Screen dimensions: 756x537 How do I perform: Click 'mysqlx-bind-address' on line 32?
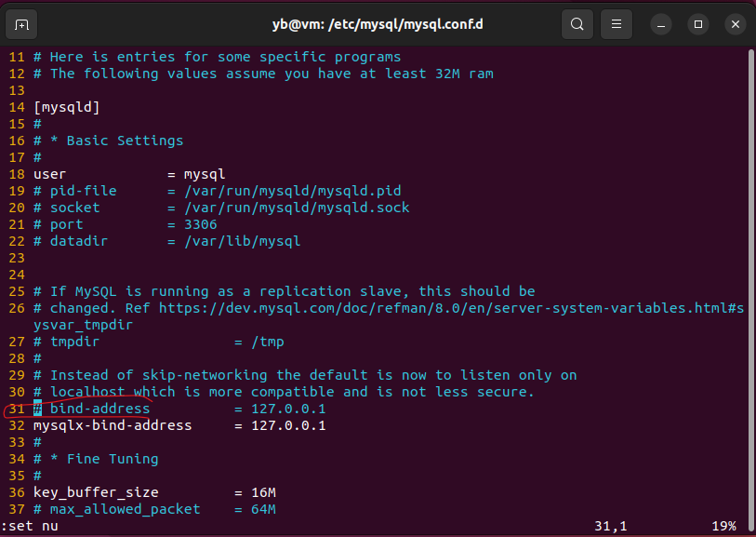pos(113,425)
